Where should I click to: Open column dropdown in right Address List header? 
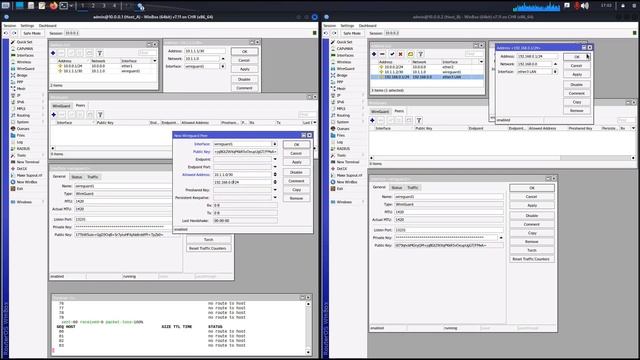click(481, 62)
